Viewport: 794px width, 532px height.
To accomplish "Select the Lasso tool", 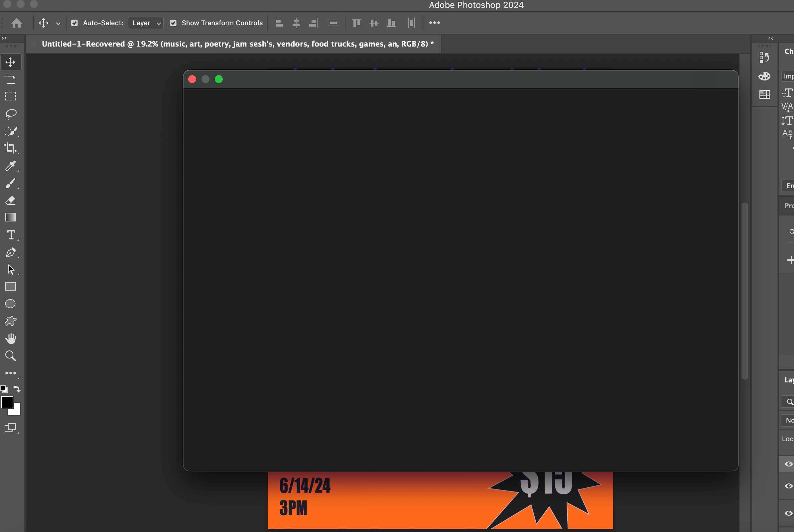I will [x=11, y=114].
